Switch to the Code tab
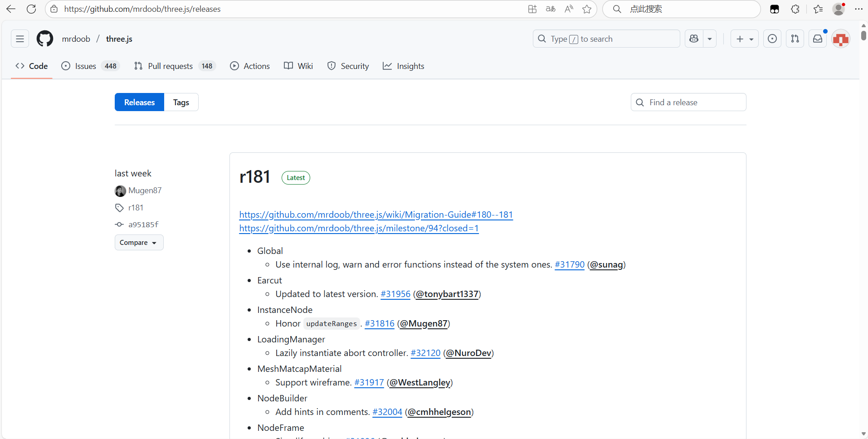 pos(32,66)
